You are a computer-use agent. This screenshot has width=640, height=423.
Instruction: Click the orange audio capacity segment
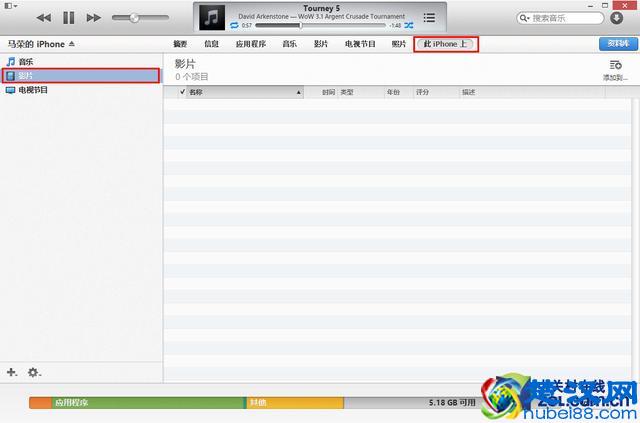[x=40, y=403]
